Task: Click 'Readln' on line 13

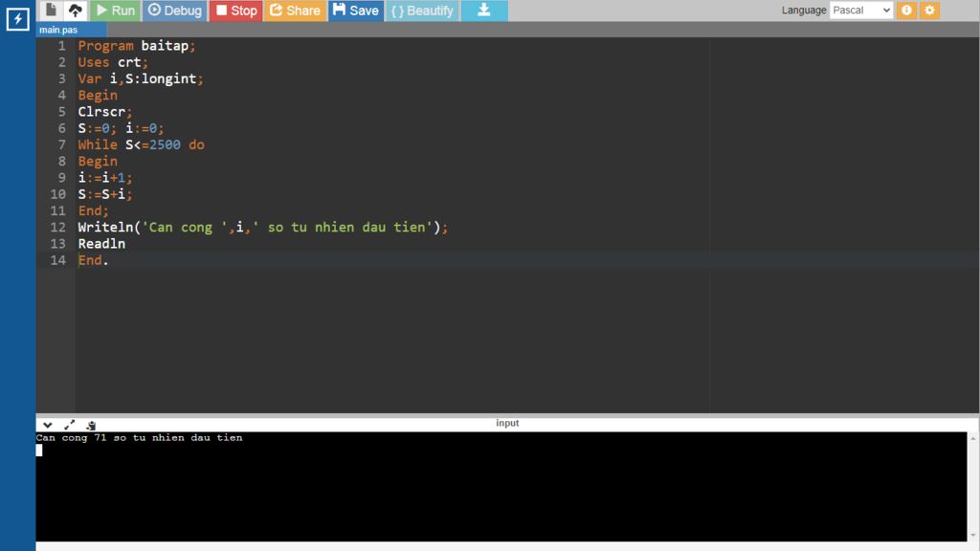Action: 101,244
